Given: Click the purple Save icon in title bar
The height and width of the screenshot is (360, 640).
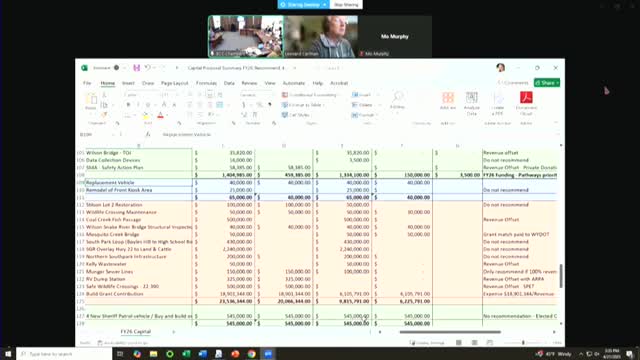Looking at the screenshot, I should 136,68.
